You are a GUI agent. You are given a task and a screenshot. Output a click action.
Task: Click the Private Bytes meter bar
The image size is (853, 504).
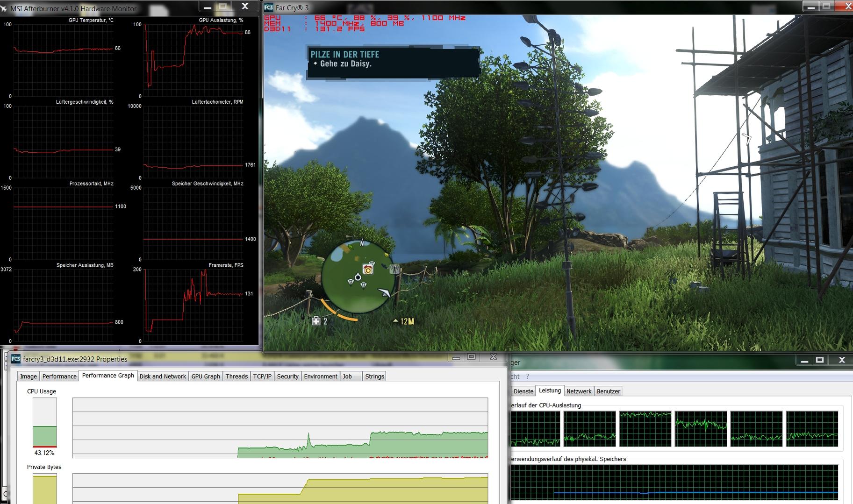click(44, 489)
